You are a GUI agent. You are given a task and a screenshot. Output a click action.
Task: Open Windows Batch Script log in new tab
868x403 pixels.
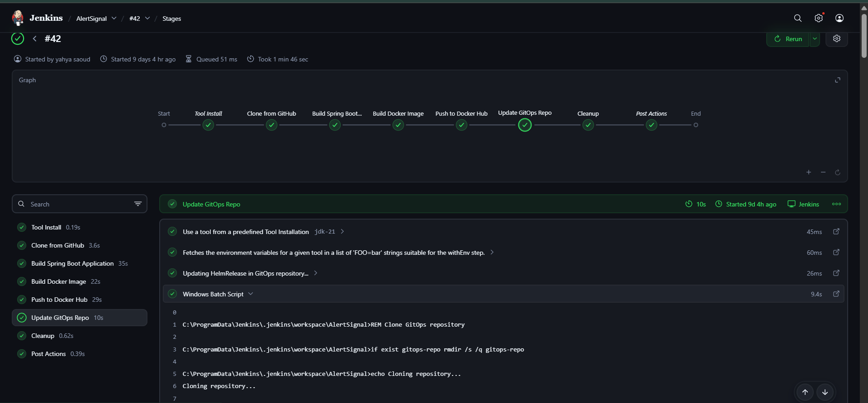[836, 294]
